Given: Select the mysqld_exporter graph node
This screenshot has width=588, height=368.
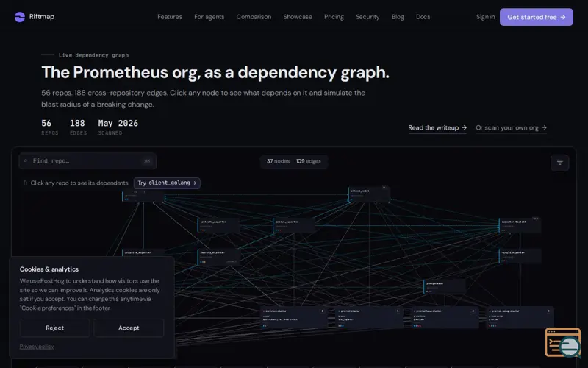Looking at the screenshot, I should click(x=520, y=256).
